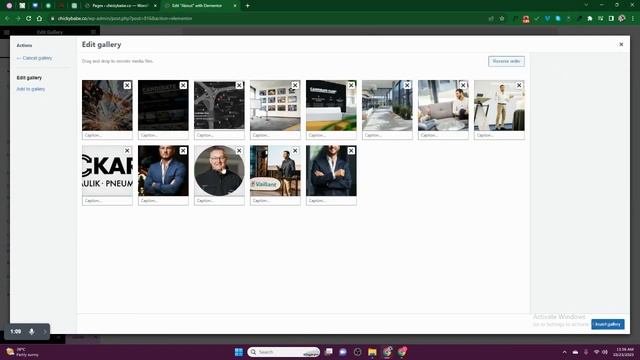The width and height of the screenshot is (640, 360).
Task: Click caption field under the circular portrait
Action: click(219, 201)
